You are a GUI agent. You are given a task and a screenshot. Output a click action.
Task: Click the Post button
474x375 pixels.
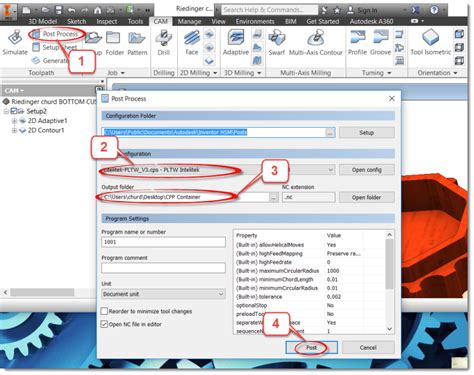pos(311,347)
